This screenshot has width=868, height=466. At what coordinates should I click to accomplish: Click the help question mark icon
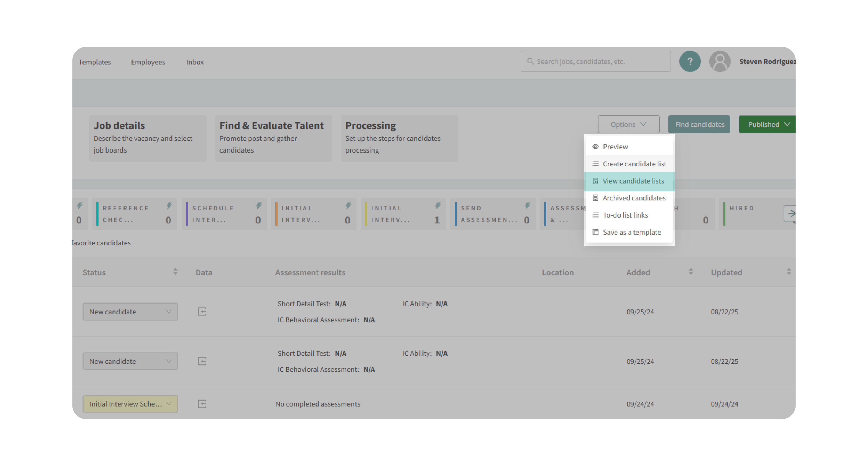point(690,61)
